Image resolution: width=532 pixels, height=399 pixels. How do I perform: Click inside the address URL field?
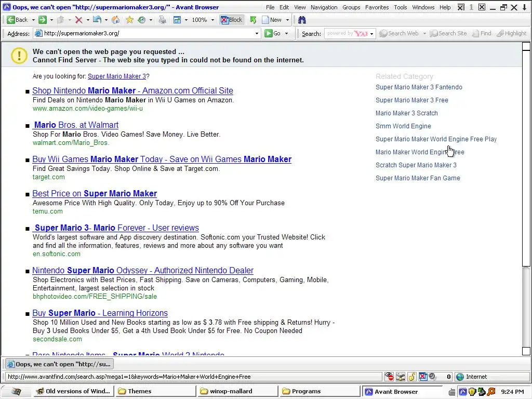point(148,33)
